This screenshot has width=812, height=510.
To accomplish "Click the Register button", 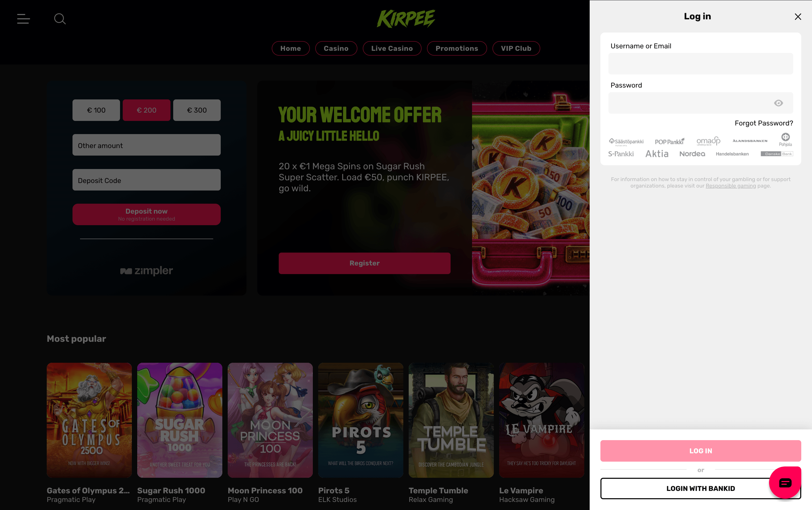I will click(x=364, y=263).
